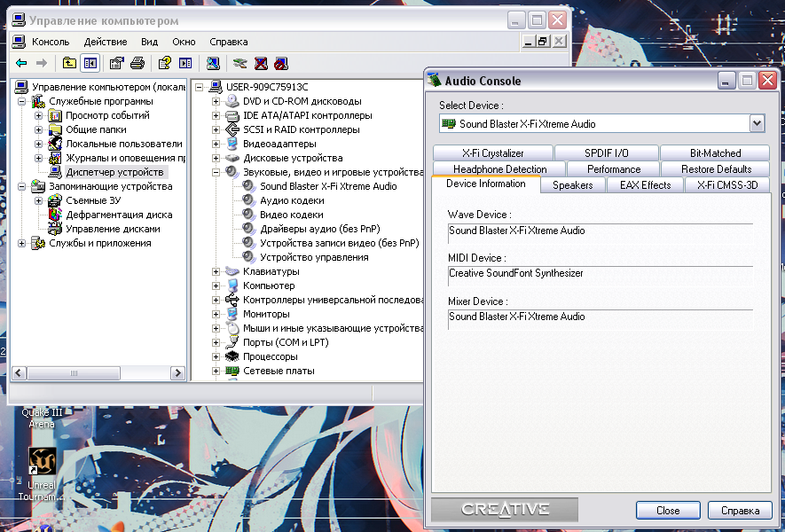
Task: Open the Действие menu
Action: click(106, 42)
